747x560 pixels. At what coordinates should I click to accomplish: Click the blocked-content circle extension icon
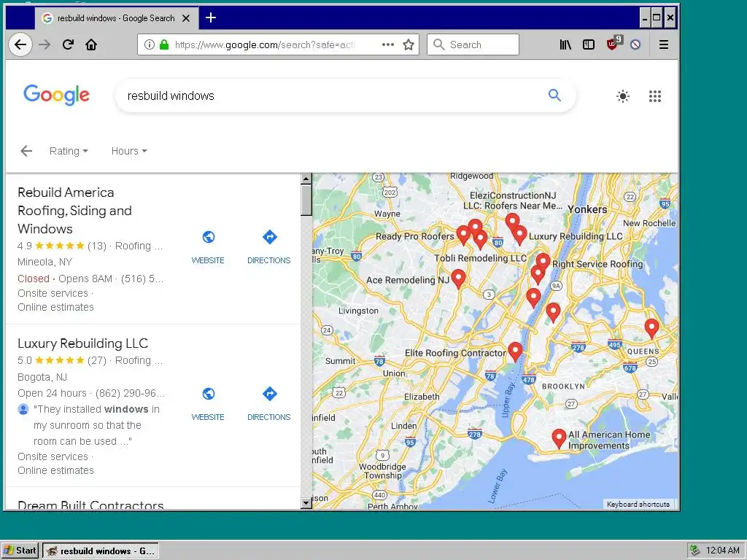[x=635, y=44]
